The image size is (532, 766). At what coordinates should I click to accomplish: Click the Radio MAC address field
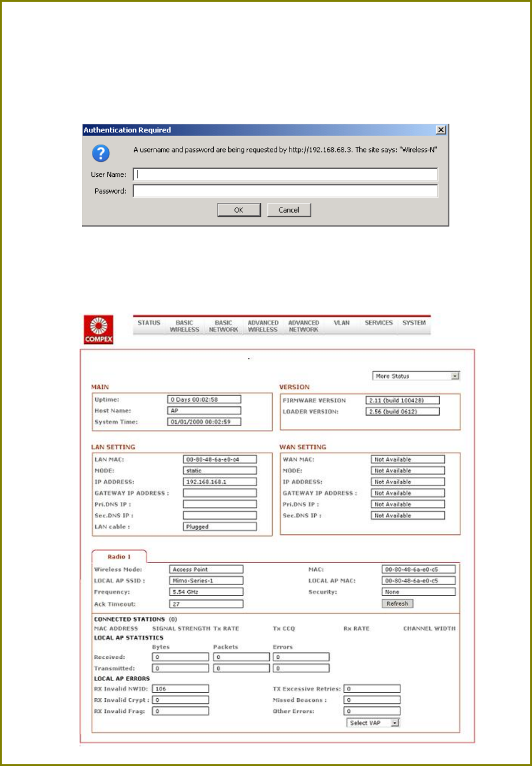419,569
